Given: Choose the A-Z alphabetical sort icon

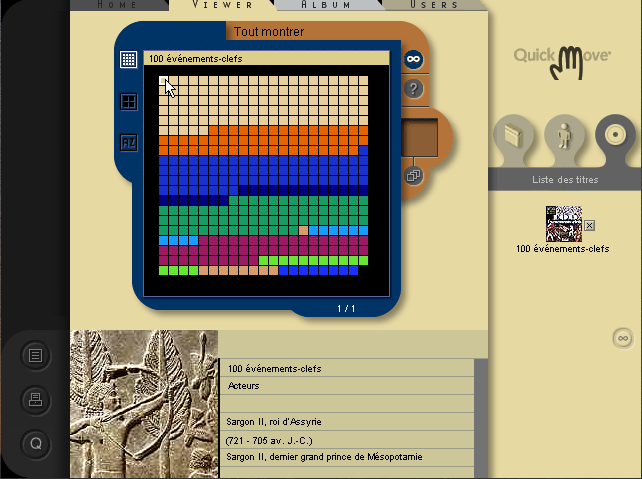Looking at the screenshot, I should click(x=128, y=142).
